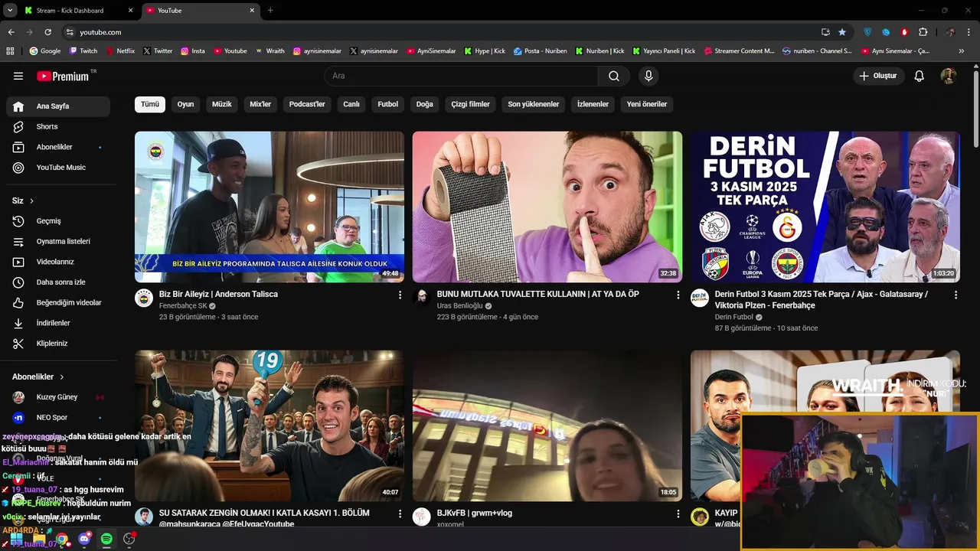Open Chrome from the taskbar
Image resolution: width=980 pixels, height=551 pixels.
click(62, 540)
